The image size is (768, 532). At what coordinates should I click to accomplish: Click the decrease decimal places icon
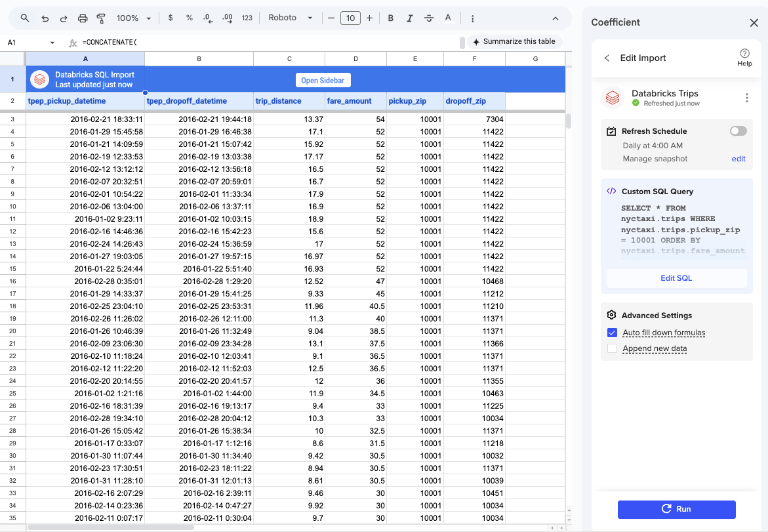coord(209,18)
